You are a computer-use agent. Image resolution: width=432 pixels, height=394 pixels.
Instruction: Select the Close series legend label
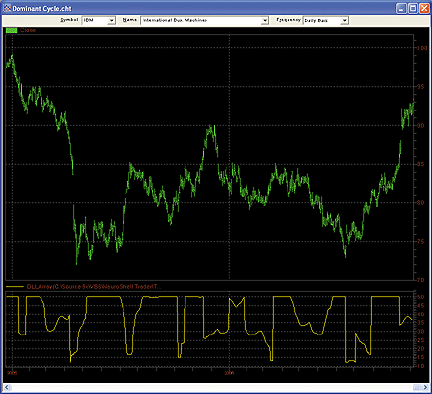(28, 30)
